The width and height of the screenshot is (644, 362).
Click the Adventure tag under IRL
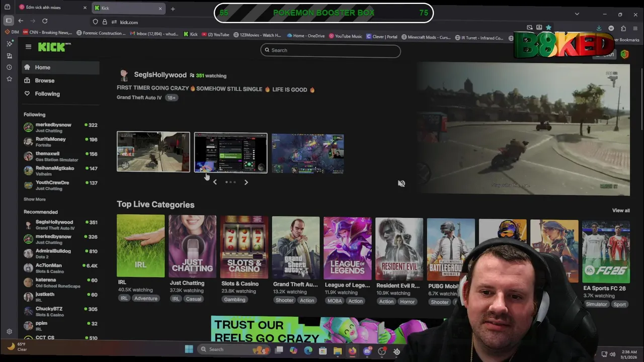coord(146,299)
